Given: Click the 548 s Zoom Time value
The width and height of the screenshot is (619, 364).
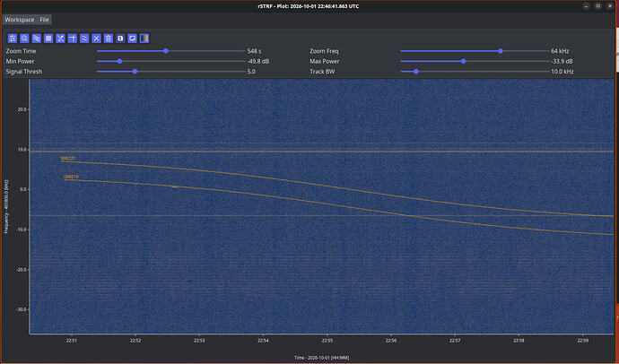Looking at the screenshot, I should point(254,51).
